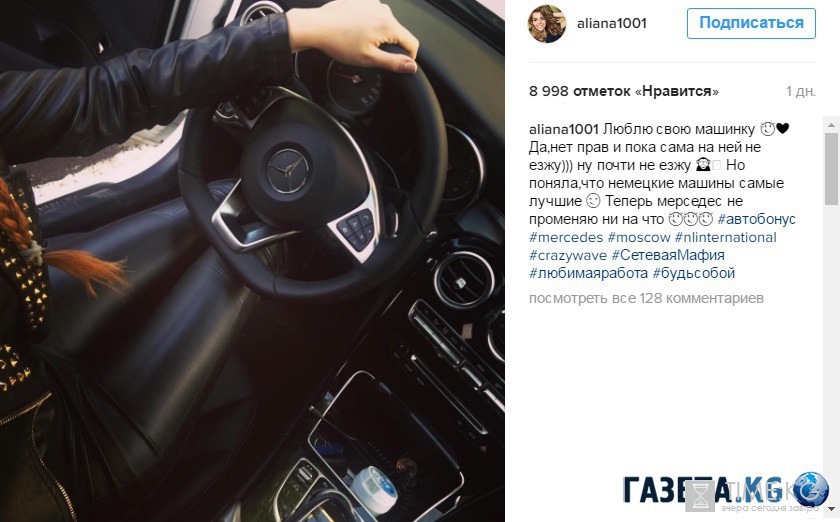Open aliana1001 username in the caption
Screen dimensions: 840x522
(x=564, y=129)
